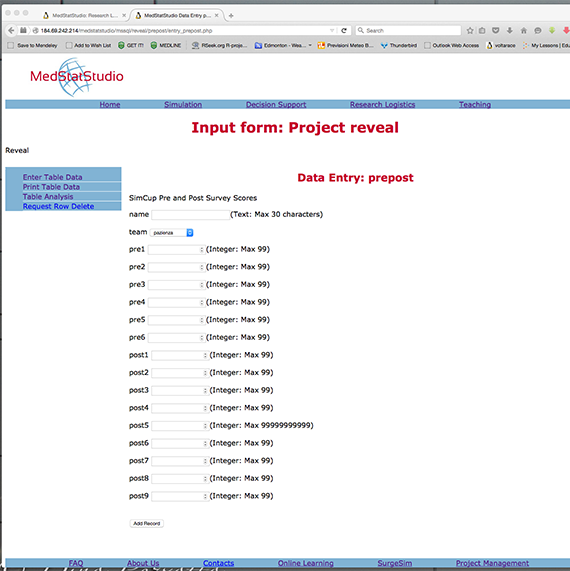The height and width of the screenshot is (571, 570).
Task: Close the MedStatStudio Data Entry tab
Action: pos(217,16)
